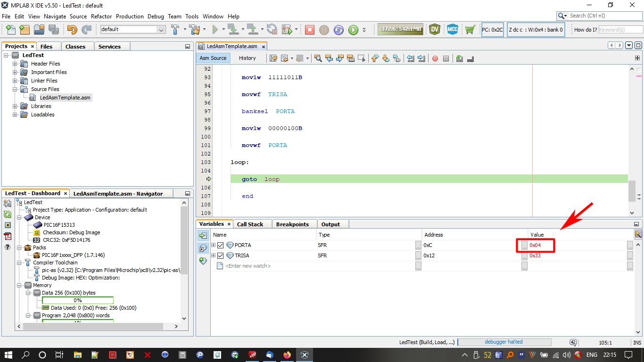The width and height of the screenshot is (644, 362).
Task: Click the editor Find Selection magnifier icon
Action: (x=318, y=58)
